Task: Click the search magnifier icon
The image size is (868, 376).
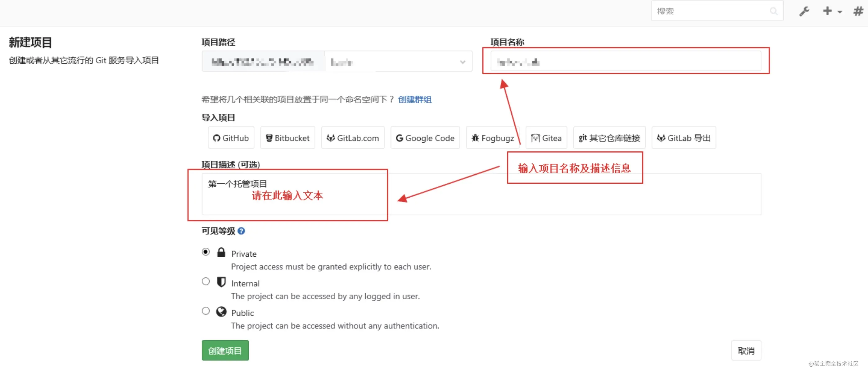Action: 773,11
